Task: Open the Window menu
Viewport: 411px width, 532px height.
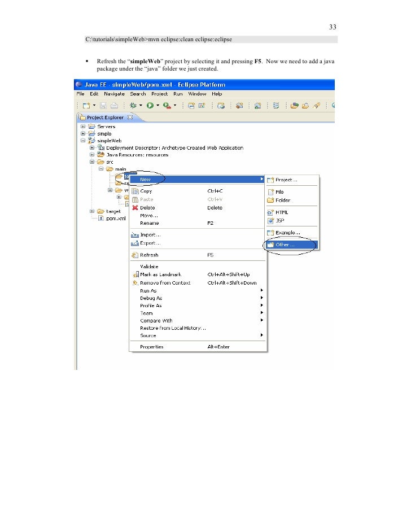Action: pos(197,94)
